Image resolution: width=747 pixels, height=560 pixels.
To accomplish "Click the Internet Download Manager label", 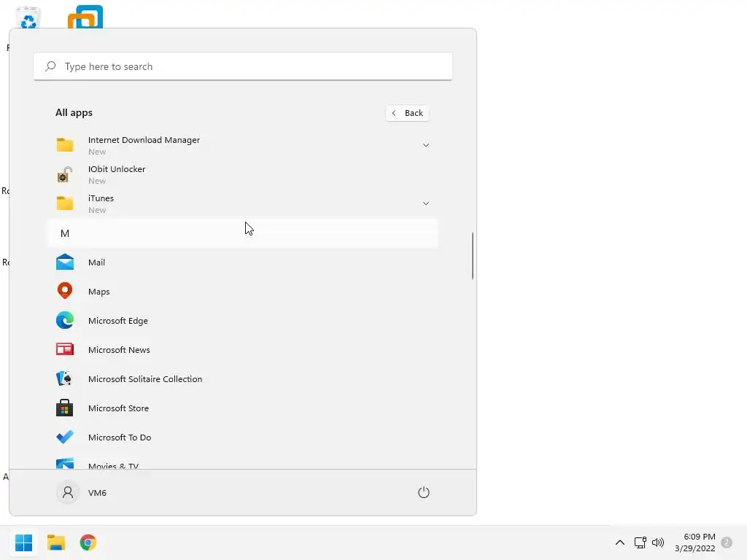I will [x=144, y=140].
